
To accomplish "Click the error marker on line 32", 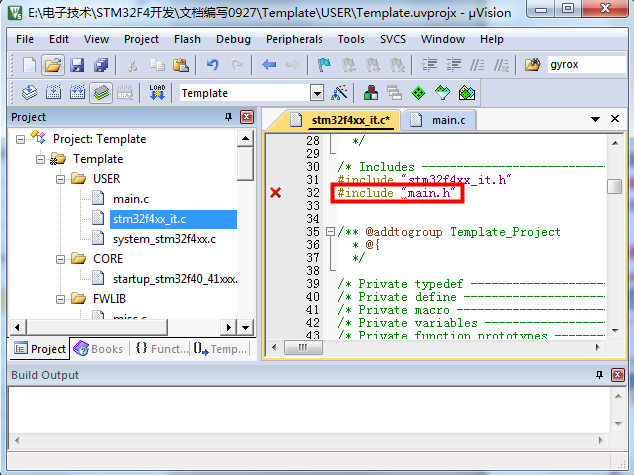I will pyautogui.click(x=275, y=193).
